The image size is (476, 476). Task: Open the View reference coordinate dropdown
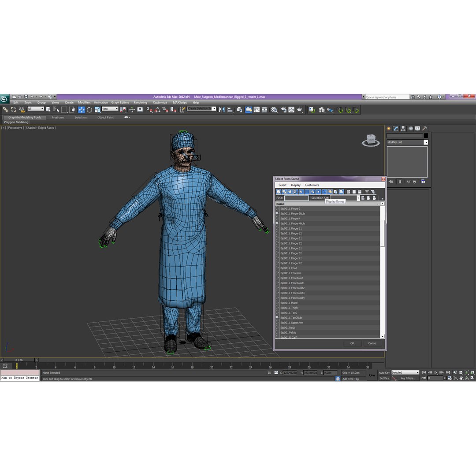pos(110,109)
